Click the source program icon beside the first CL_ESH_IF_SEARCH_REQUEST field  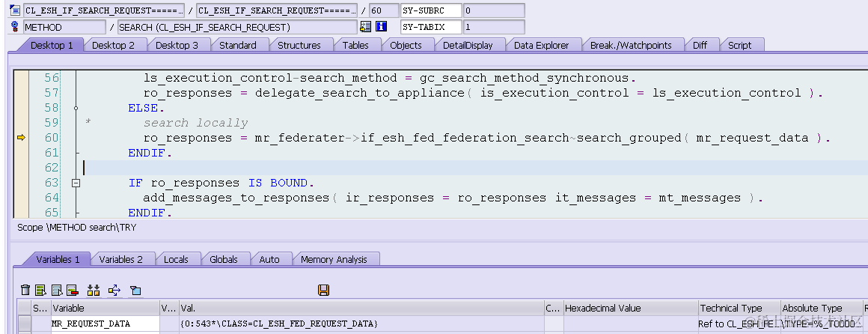point(15,10)
